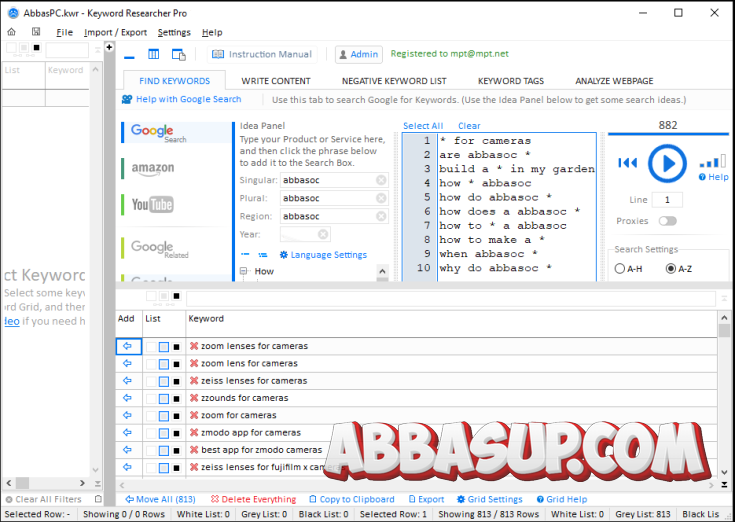Click Move All (813)
Viewport: 735px width, 522px height.
tap(161, 499)
